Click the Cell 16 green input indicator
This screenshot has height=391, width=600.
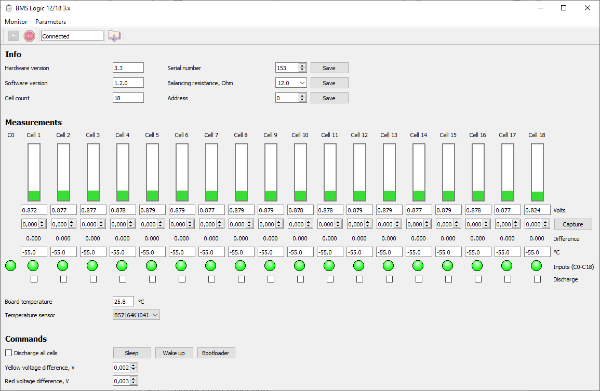(x=478, y=266)
